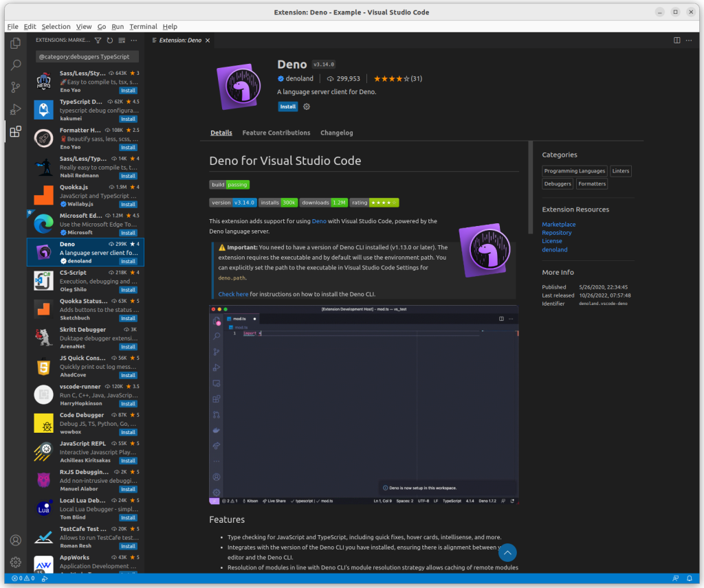Open the editor More Actions ellipsis menu

pyautogui.click(x=690, y=41)
